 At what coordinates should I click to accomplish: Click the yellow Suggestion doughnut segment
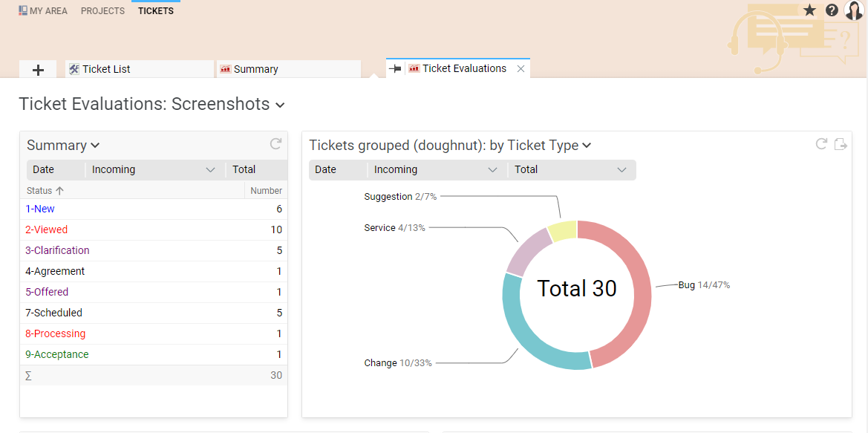click(564, 229)
